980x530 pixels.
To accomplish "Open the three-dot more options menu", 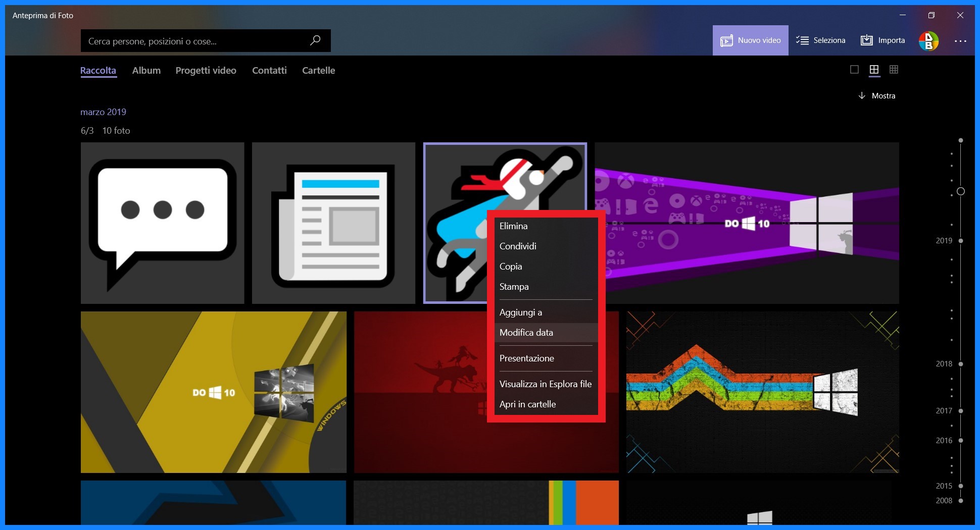I will (960, 41).
